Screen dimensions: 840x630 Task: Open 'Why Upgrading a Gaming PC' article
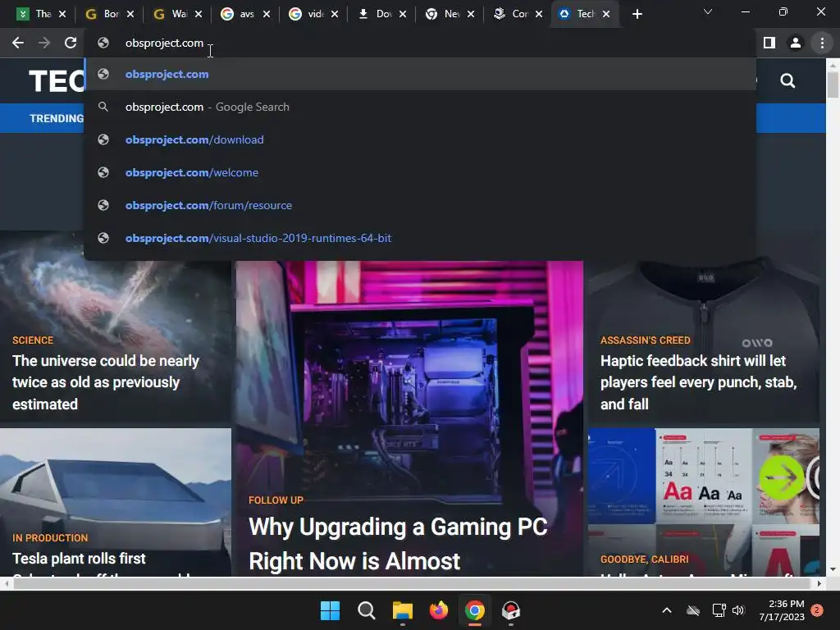coord(398,544)
